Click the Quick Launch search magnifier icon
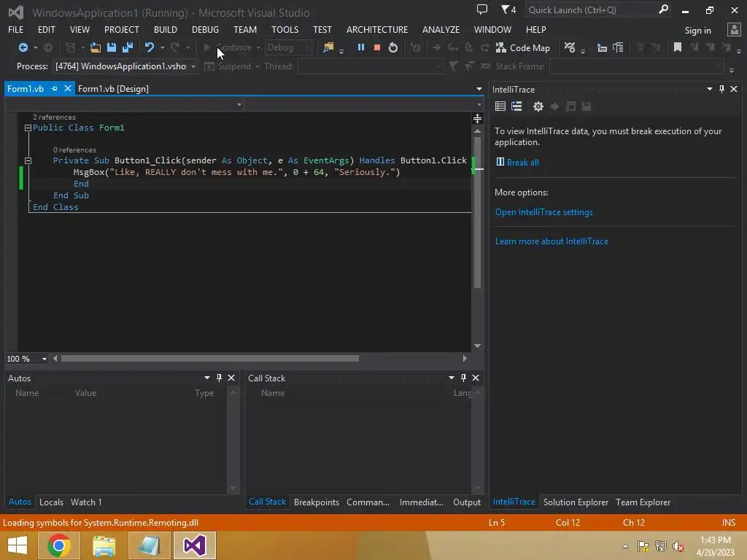747x560 pixels. 663,9
